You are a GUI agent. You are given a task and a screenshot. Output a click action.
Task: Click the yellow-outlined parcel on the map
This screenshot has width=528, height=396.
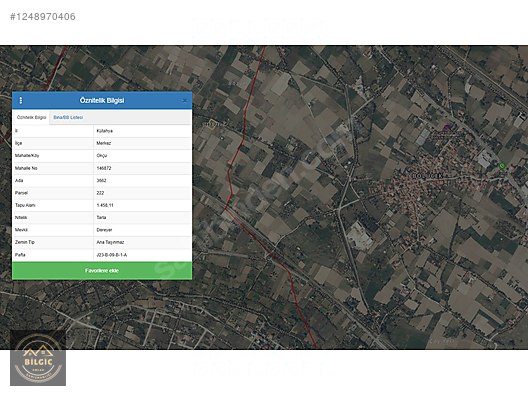[211, 124]
